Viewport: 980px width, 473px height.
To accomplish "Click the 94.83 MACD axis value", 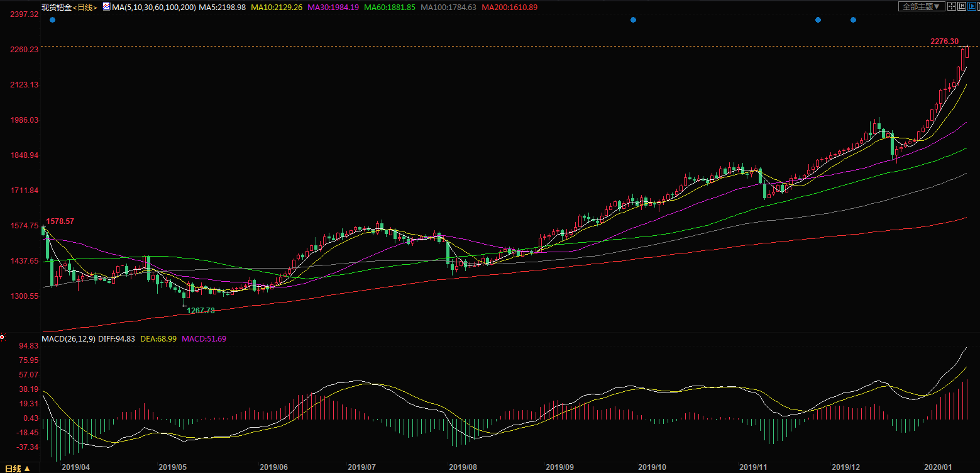I will (29, 346).
